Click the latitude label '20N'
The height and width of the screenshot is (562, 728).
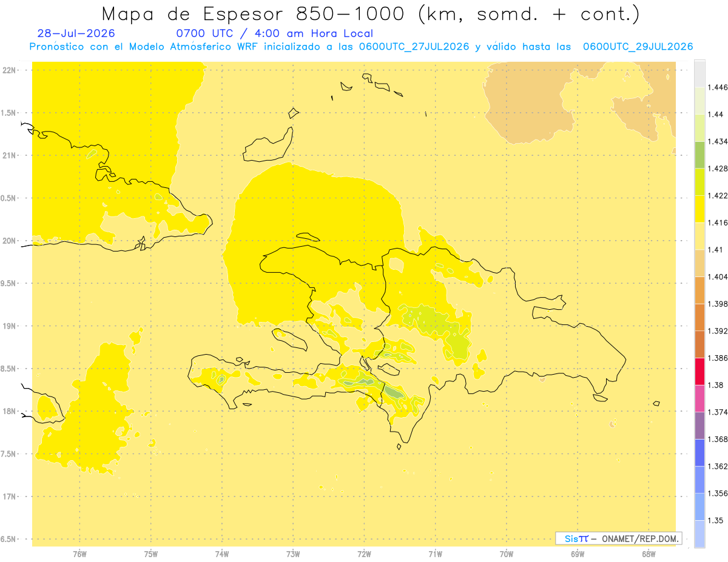tap(10, 241)
